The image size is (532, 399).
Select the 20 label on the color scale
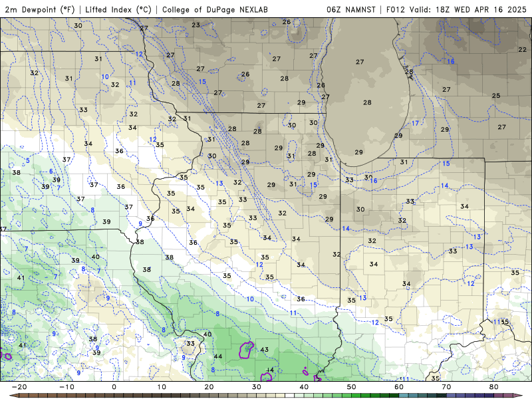(x=209, y=387)
